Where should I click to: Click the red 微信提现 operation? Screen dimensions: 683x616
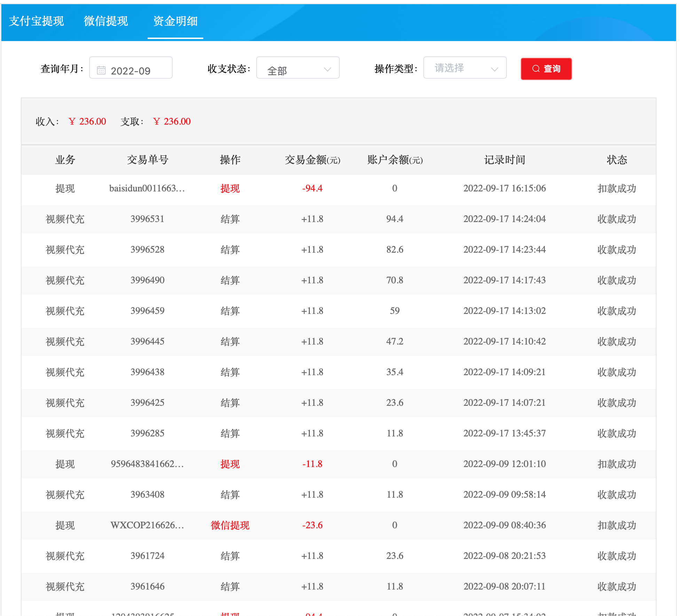230,525
